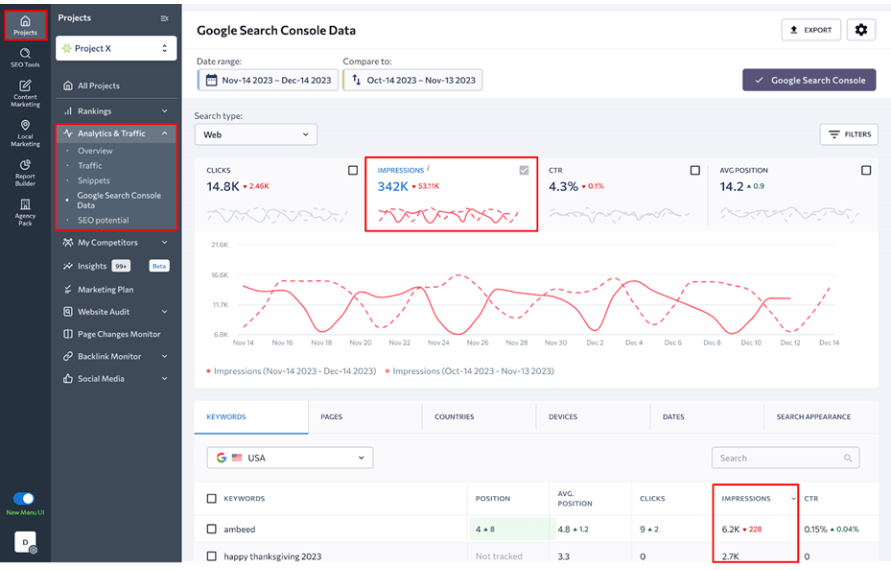891x570 pixels.
Task: Click the compare range Oct-14 to Nov-13 field
Action: coord(413,80)
